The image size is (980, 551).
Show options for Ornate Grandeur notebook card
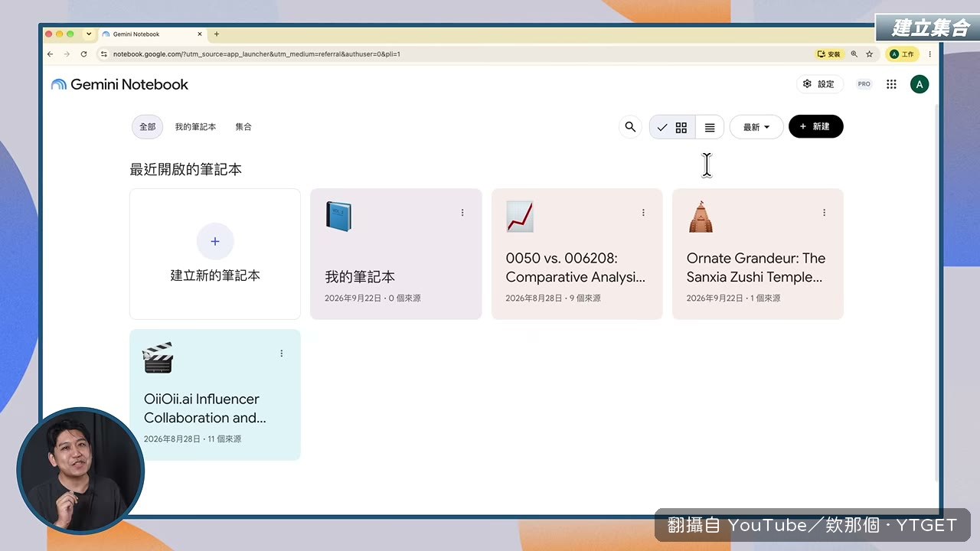pyautogui.click(x=824, y=213)
